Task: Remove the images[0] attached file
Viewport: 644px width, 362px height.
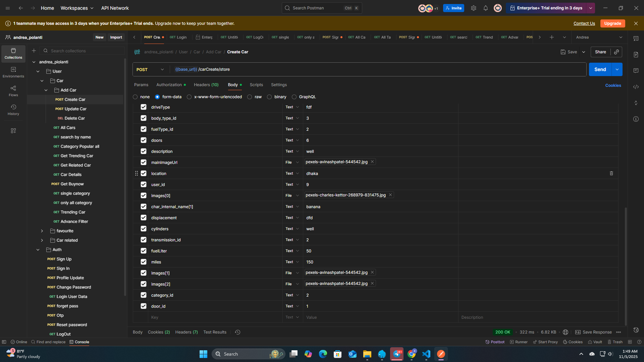Action: (x=390, y=195)
